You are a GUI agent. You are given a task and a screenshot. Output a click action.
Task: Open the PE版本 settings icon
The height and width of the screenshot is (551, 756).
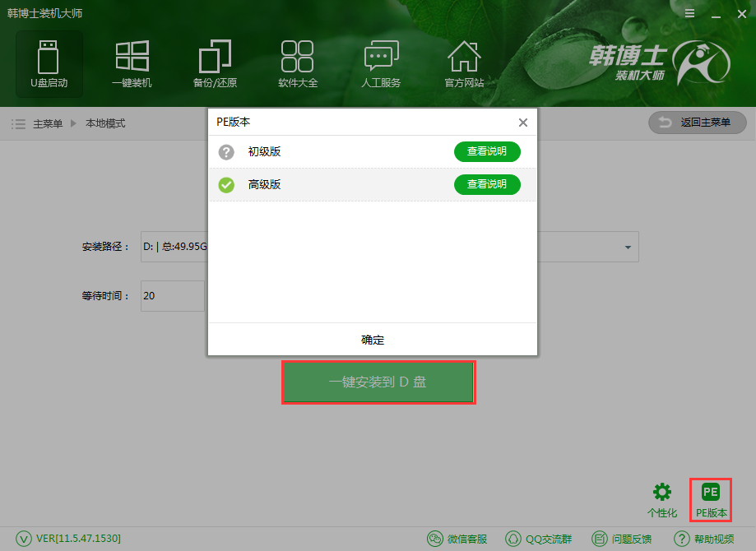(710, 498)
